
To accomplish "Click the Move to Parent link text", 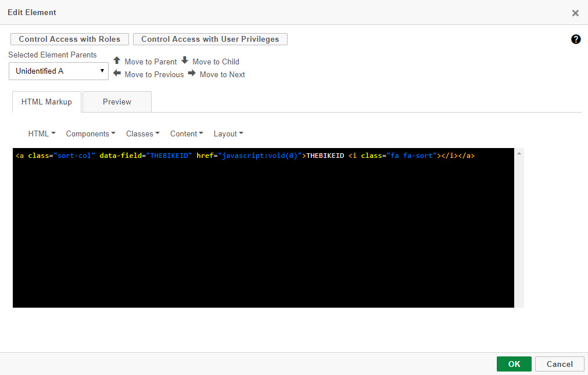I will pos(150,62).
